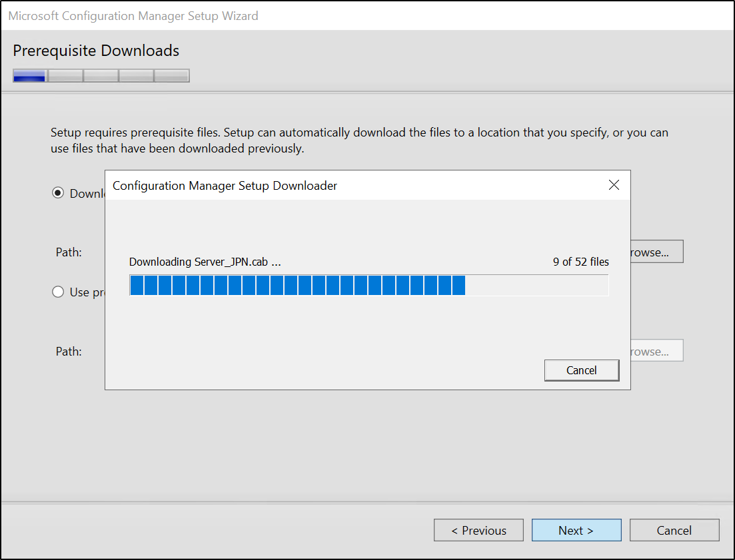Select the Use previously downloaded files option
Screen dimensions: 735x560
pos(58,292)
